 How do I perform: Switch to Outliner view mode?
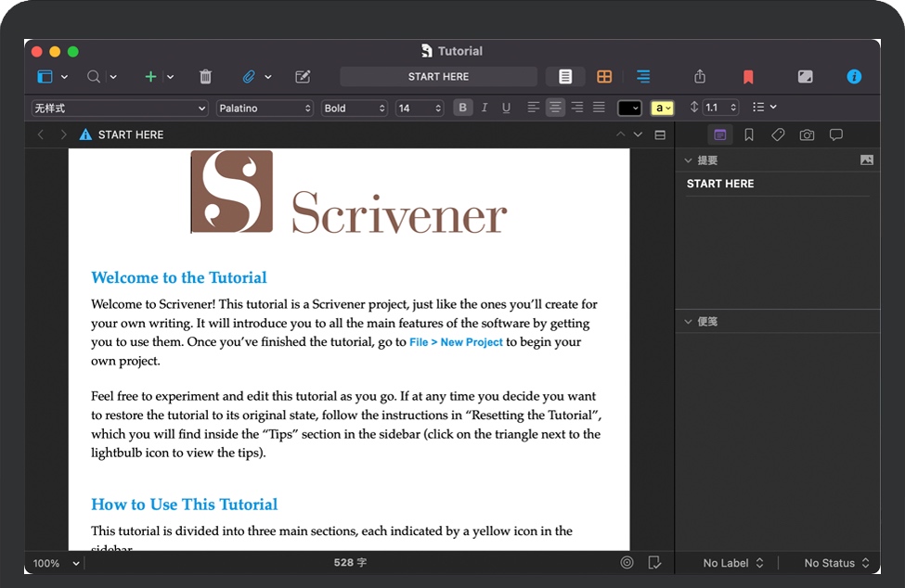[643, 77]
